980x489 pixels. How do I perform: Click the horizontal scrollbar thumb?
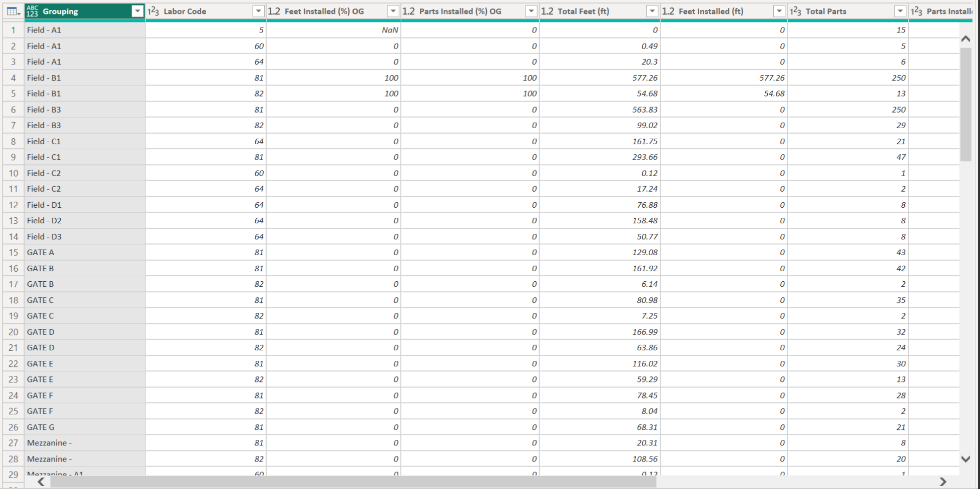tap(353, 481)
